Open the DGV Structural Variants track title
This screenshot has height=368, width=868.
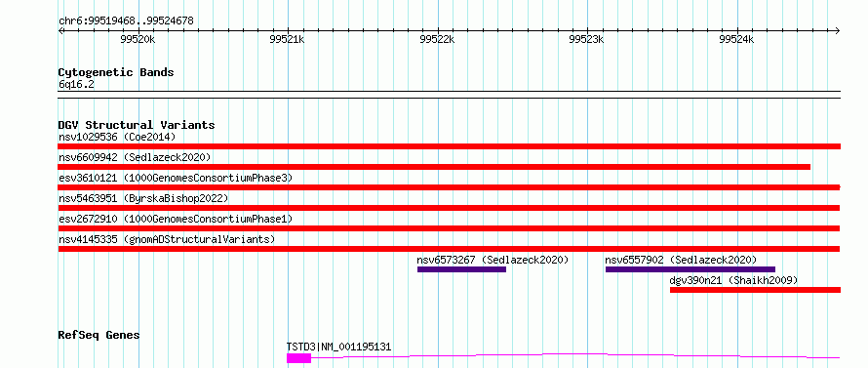137,125
